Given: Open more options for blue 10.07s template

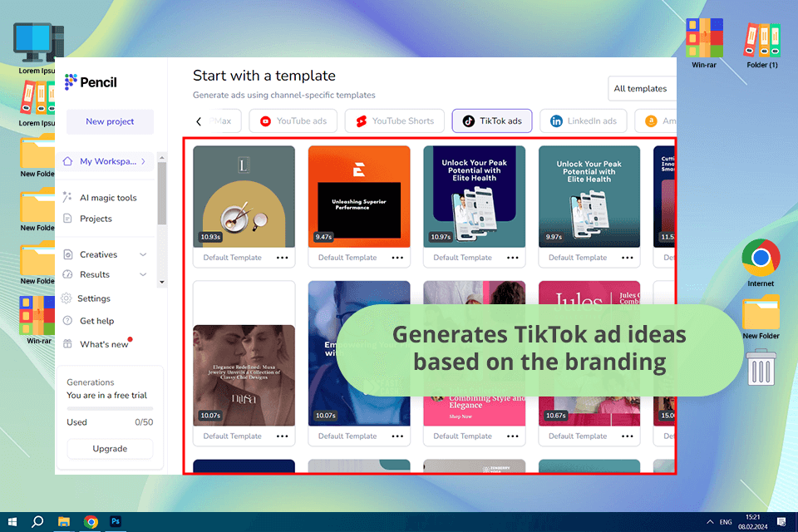Looking at the screenshot, I should 397,436.
